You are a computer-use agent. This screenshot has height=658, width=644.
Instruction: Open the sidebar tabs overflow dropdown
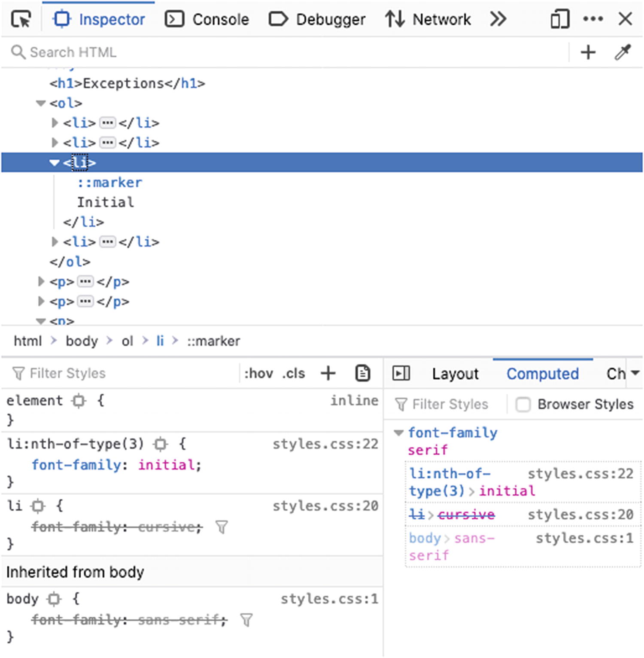tap(635, 373)
